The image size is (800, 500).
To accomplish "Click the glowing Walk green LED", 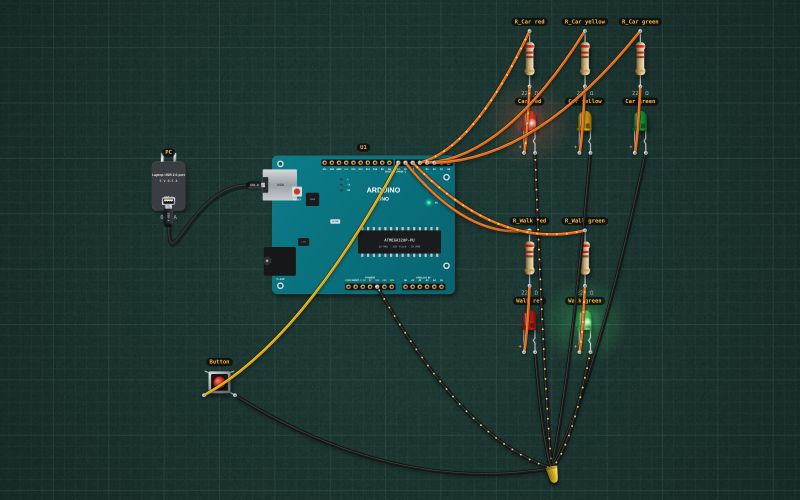I will point(585,322).
